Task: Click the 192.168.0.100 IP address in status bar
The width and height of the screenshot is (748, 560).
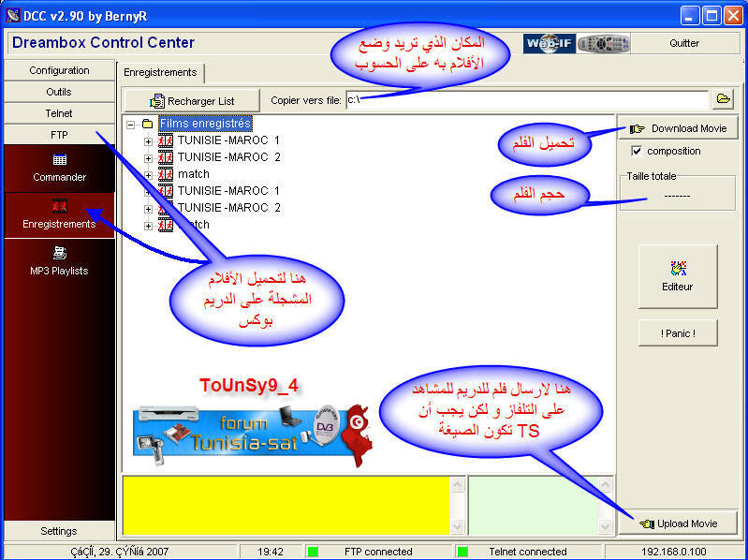Action: pyautogui.click(x=674, y=552)
